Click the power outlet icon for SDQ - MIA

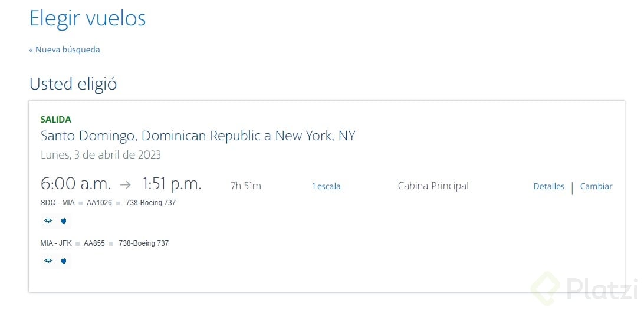[x=64, y=222]
